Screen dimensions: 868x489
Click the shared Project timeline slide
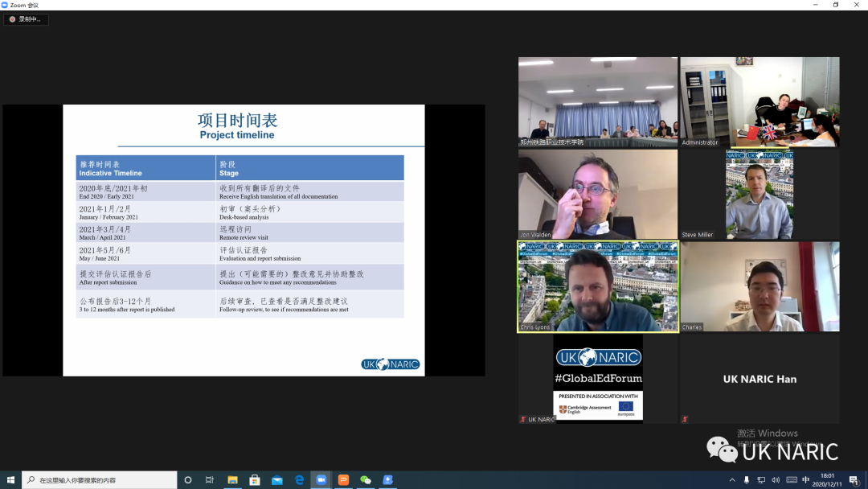(x=244, y=240)
